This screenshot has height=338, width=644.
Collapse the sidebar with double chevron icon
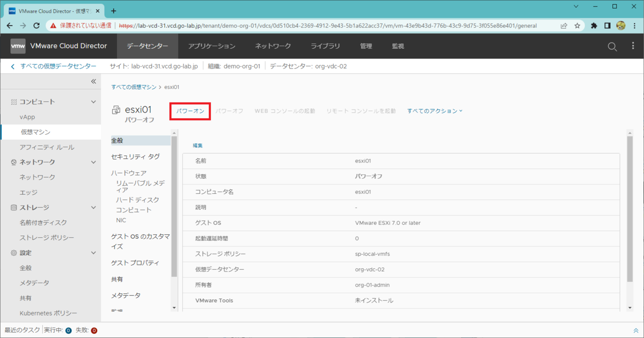point(93,81)
